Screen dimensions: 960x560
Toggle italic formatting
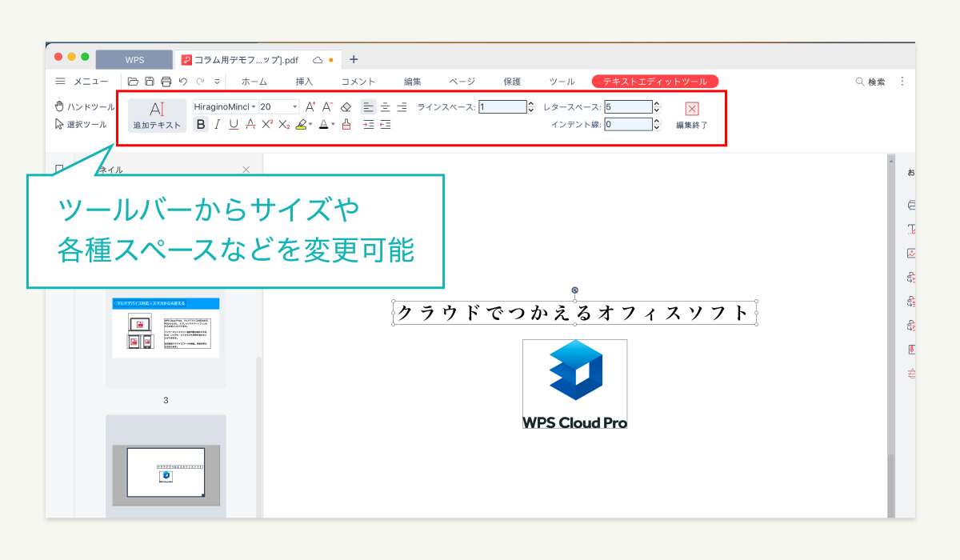click(217, 124)
